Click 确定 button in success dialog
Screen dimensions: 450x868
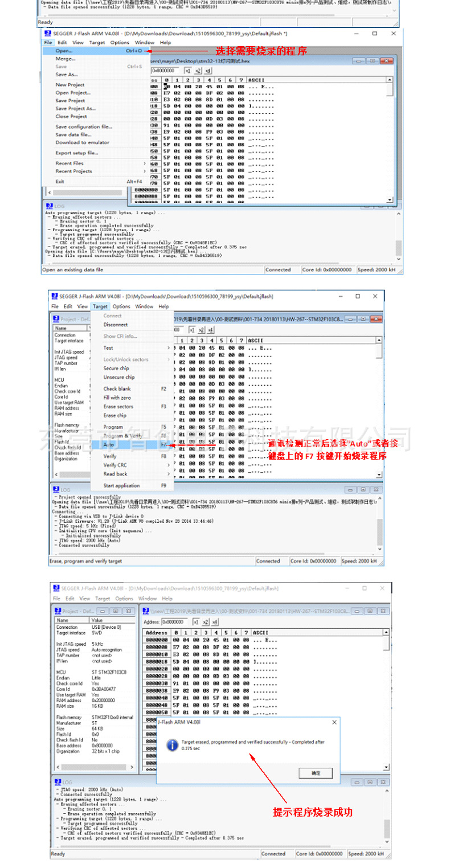point(316,773)
